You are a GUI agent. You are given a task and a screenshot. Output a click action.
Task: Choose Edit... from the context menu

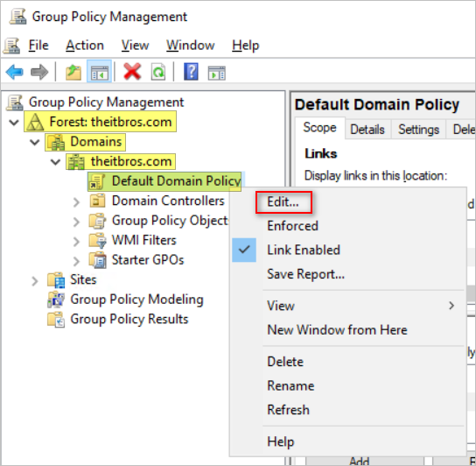pos(283,201)
